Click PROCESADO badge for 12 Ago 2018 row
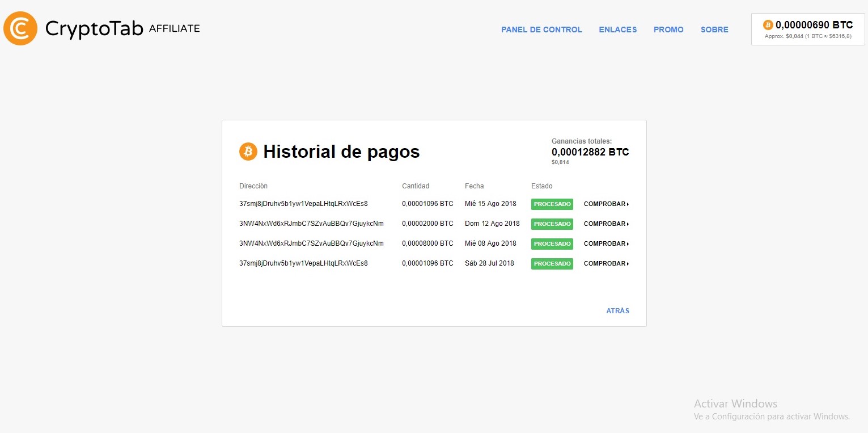868x433 pixels. point(552,224)
